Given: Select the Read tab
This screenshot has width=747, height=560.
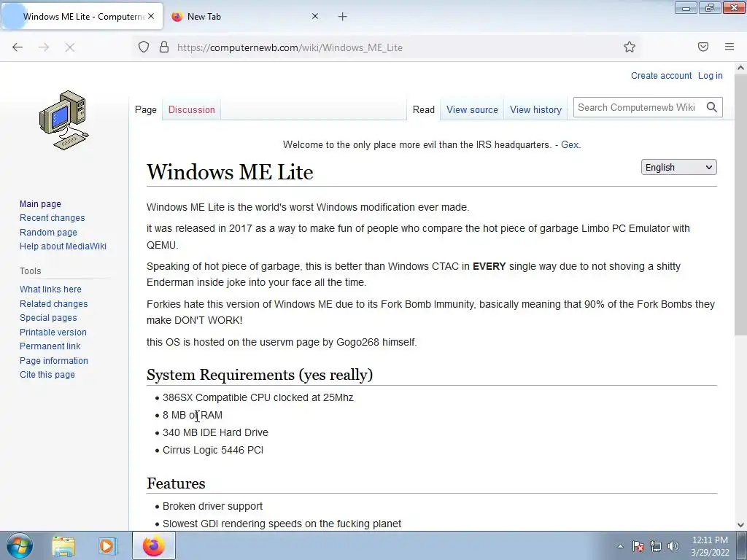Looking at the screenshot, I should click(x=424, y=109).
